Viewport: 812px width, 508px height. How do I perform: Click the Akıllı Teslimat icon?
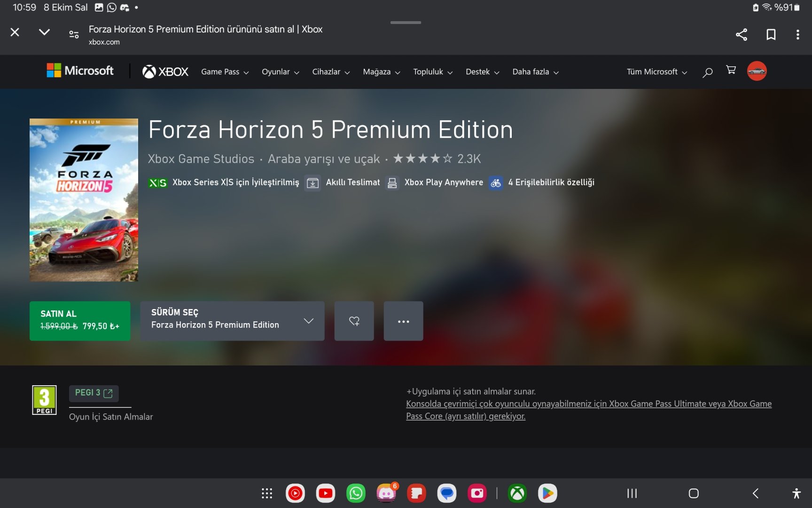[312, 183]
